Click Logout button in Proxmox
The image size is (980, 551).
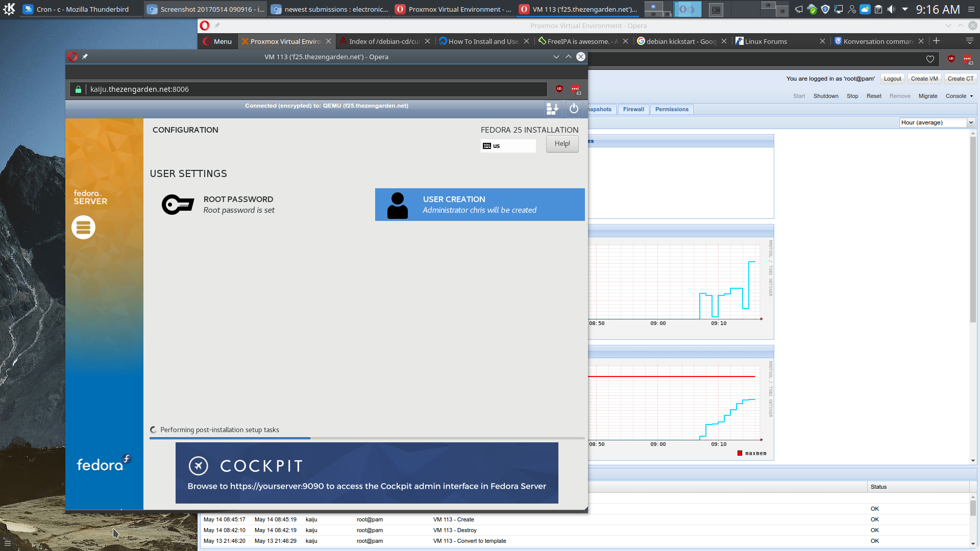coord(892,79)
